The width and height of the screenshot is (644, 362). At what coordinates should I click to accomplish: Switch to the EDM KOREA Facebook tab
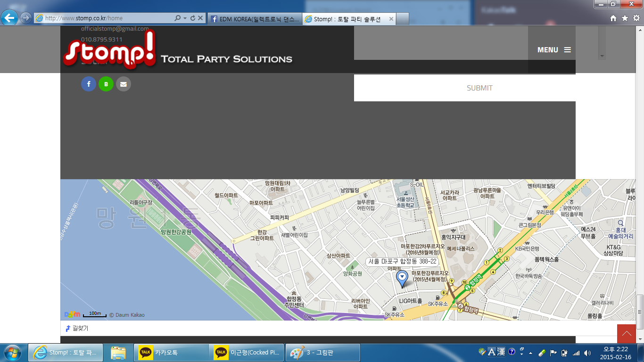coord(255,19)
